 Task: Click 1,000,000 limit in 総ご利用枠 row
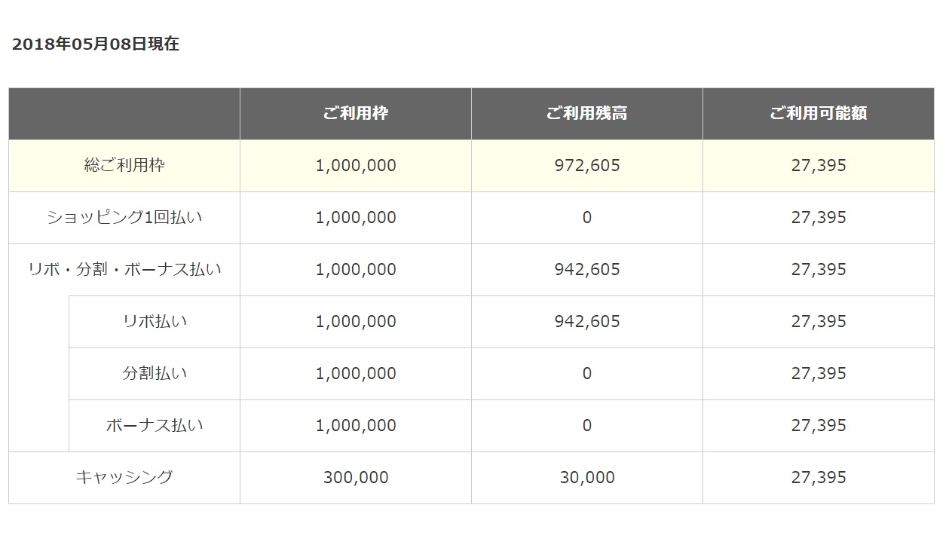tap(356, 166)
